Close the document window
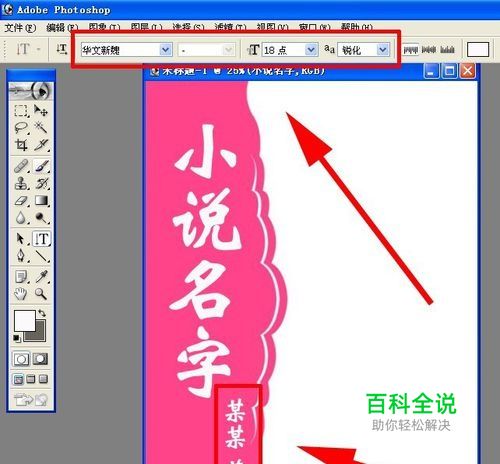 [x=468, y=71]
